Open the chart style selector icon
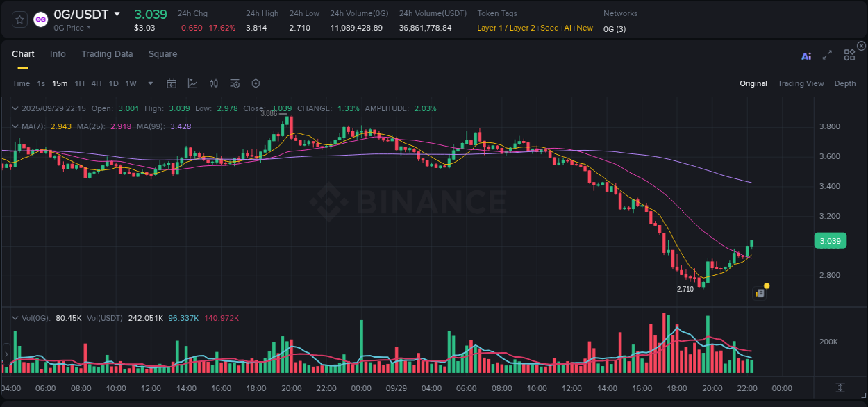 [x=192, y=83]
